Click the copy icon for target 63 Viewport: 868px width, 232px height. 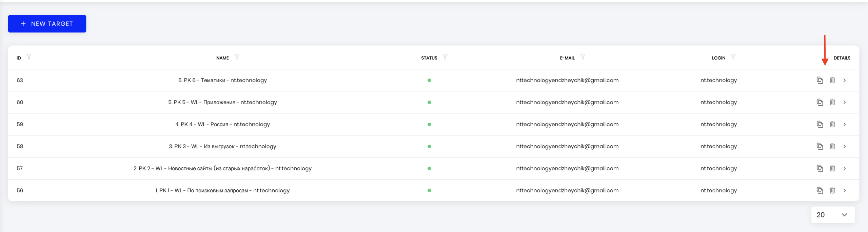coord(820,80)
